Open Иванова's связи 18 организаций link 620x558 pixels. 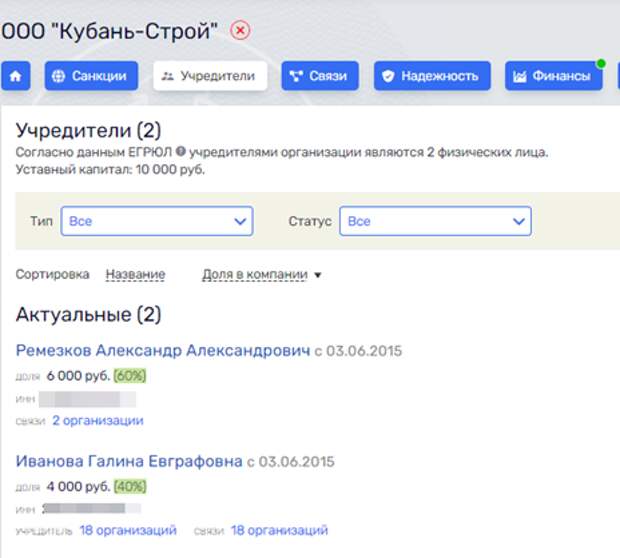pyautogui.click(x=280, y=530)
